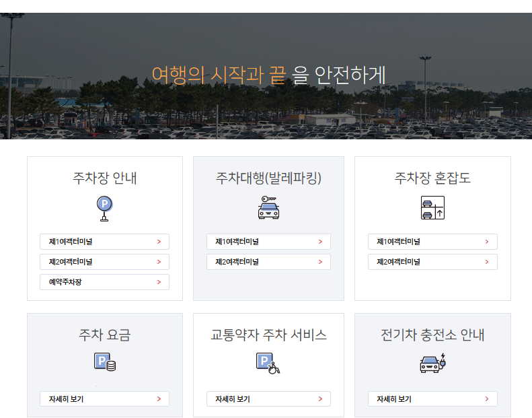Click the valet car and key icon
532x418 pixels.
(269, 207)
